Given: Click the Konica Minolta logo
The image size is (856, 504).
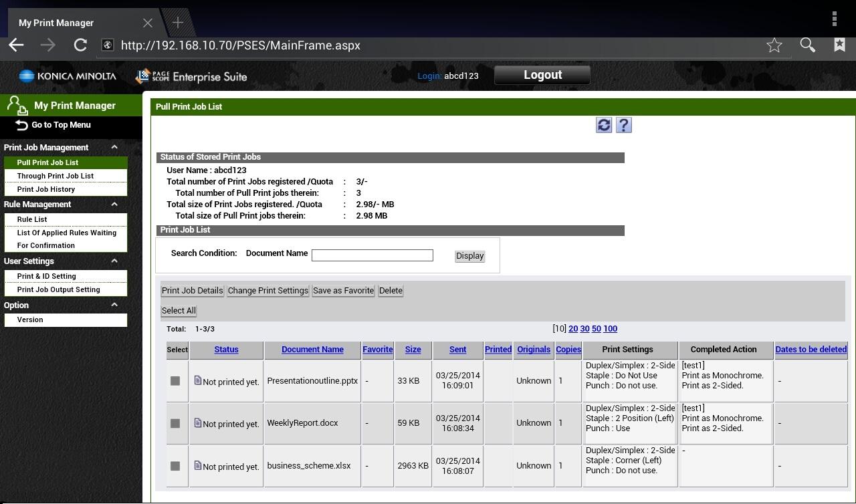Looking at the screenshot, I should pos(68,76).
